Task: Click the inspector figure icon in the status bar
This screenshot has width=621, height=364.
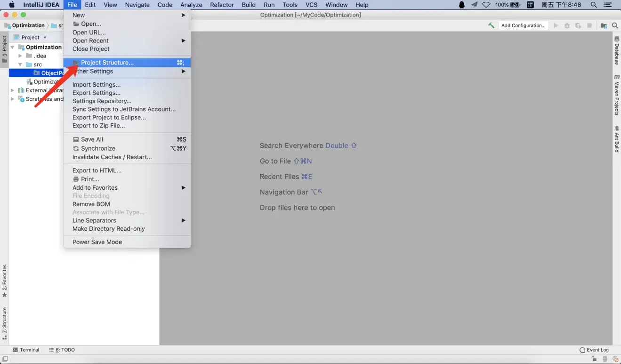Action: (606, 359)
